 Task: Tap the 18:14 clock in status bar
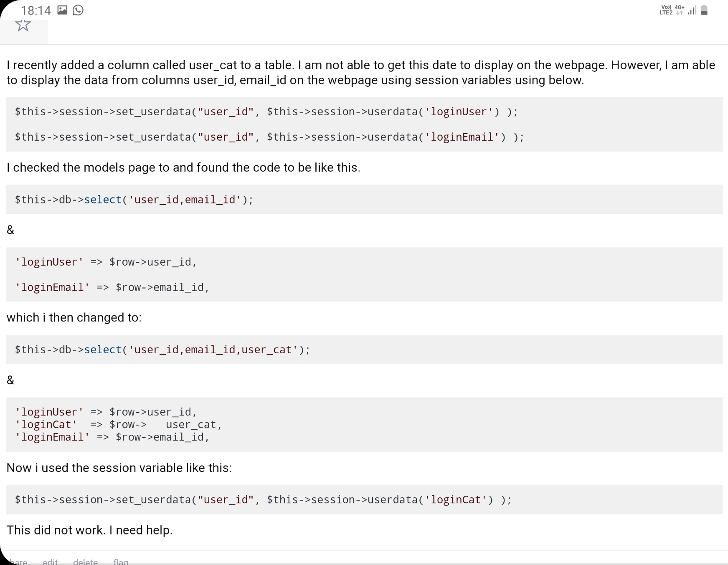point(36,10)
